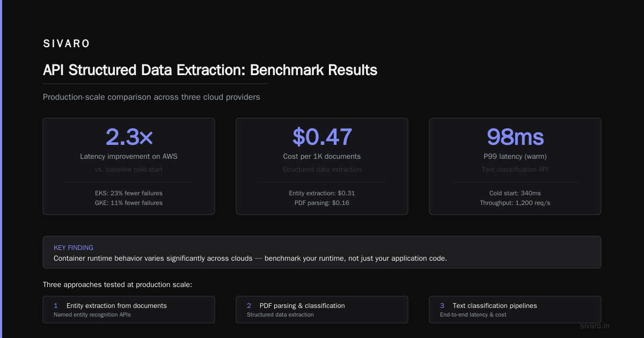Click the EKS 23% fewer failures line
The width and height of the screenshot is (644, 338).
coord(129,193)
